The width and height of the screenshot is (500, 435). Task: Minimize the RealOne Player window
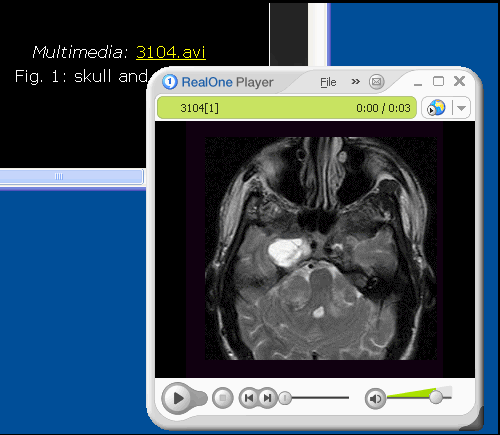click(x=418, y=83)
